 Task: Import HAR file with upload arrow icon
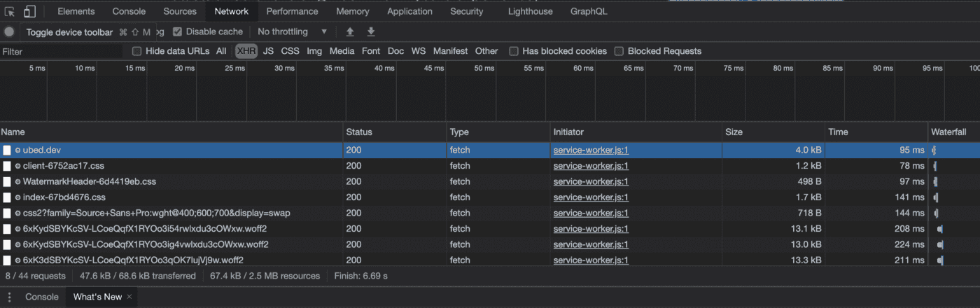pos(350,31)
